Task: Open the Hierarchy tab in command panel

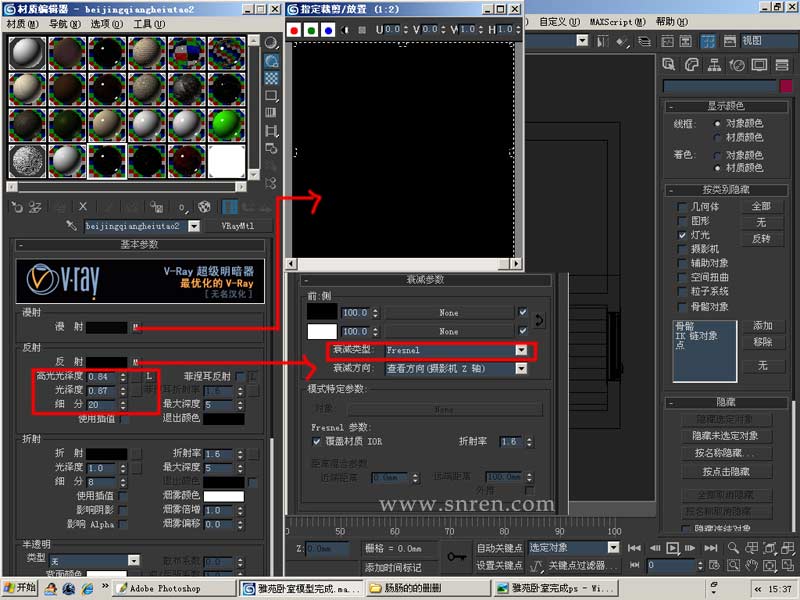Action: click(x=714, y=64)
